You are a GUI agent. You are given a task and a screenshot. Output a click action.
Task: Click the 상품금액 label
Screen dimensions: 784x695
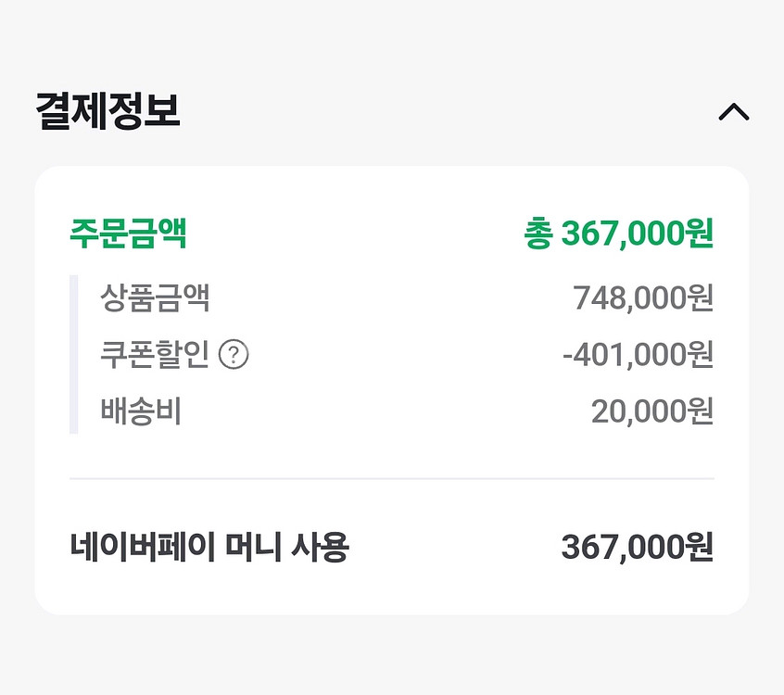[155, 298]
